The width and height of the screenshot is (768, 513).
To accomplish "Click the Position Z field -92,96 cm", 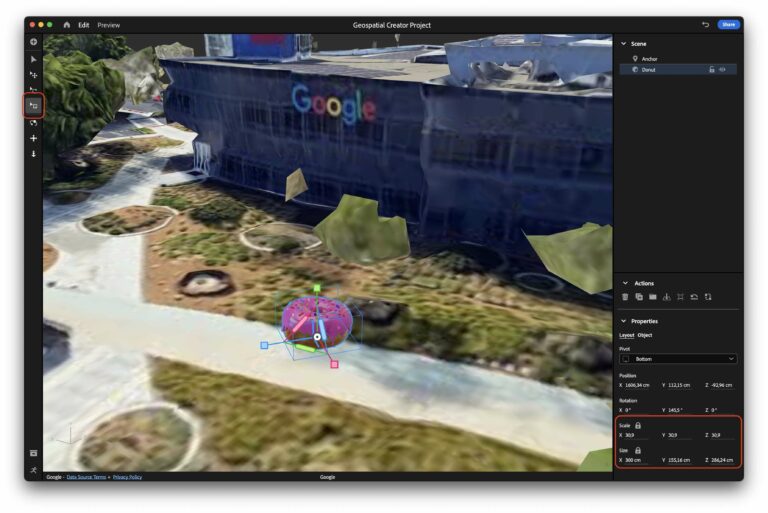I will [721, 385].
